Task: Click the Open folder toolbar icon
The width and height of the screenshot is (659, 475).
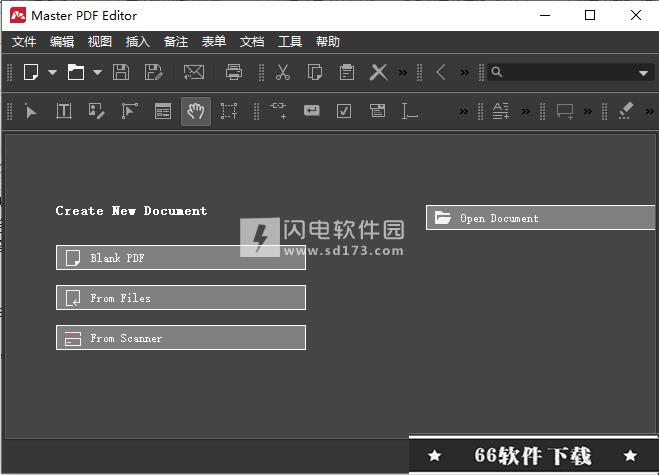Action: [76, 72]
